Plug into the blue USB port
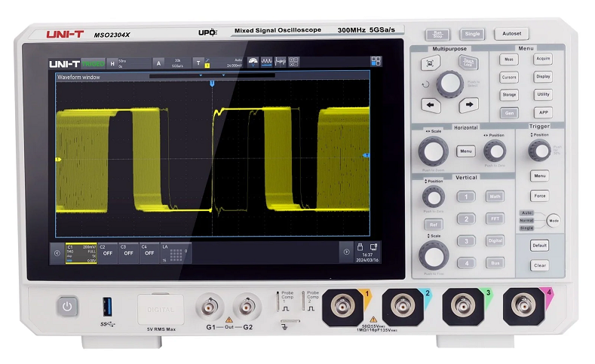Screen dimensions: 595x364 [x=107, y=307]
